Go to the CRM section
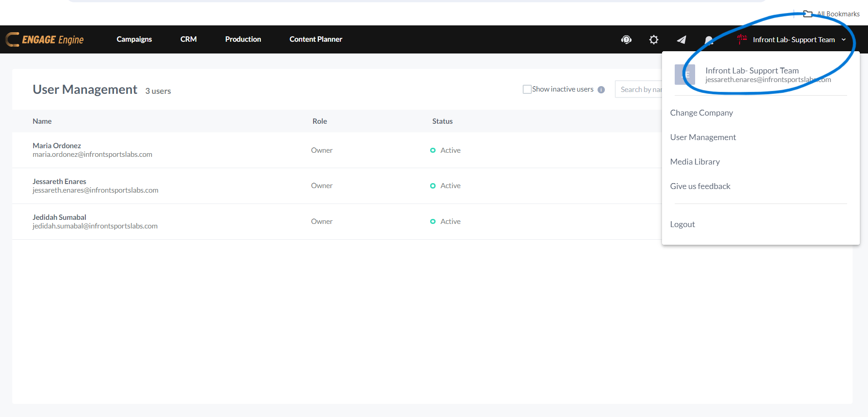Image resolution: width=868 pixels, height=417 pixels. click(x=188, y=39)
